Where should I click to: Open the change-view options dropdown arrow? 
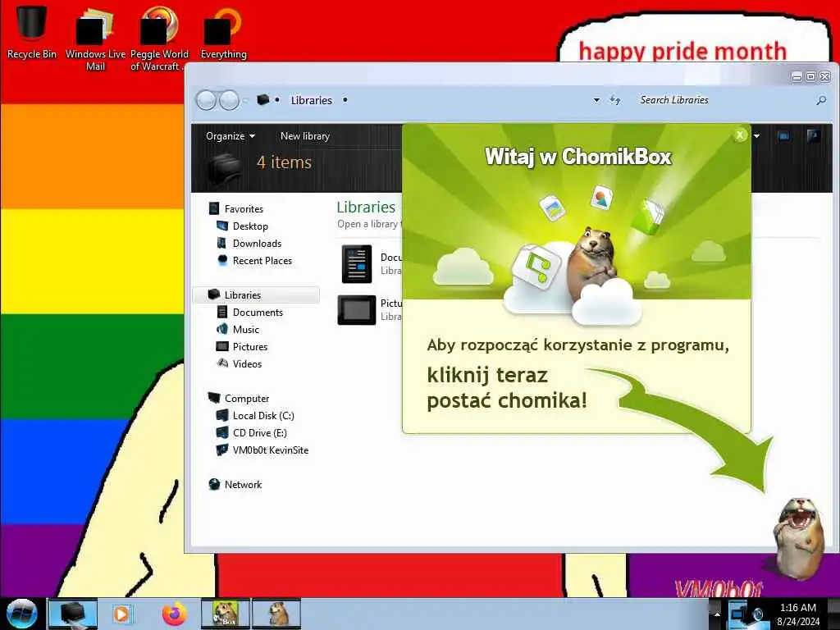756,136
